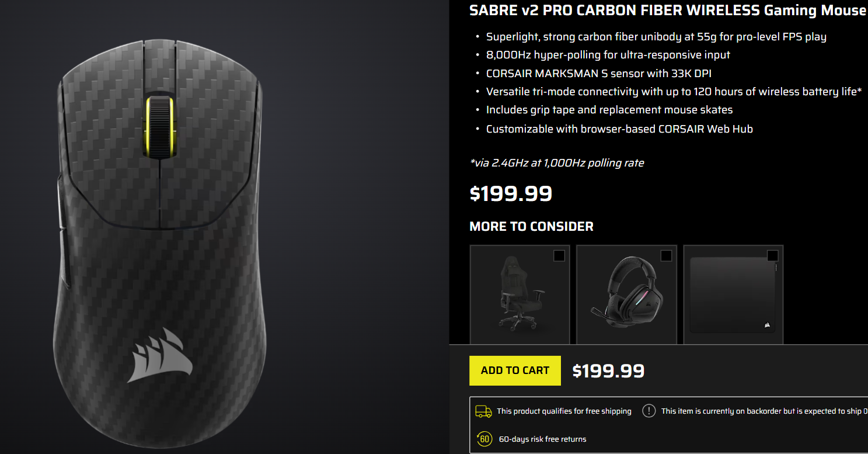Click the backorder expected to ship notice
This screenshot has height=454, width=868.
[x=765, y=411]
